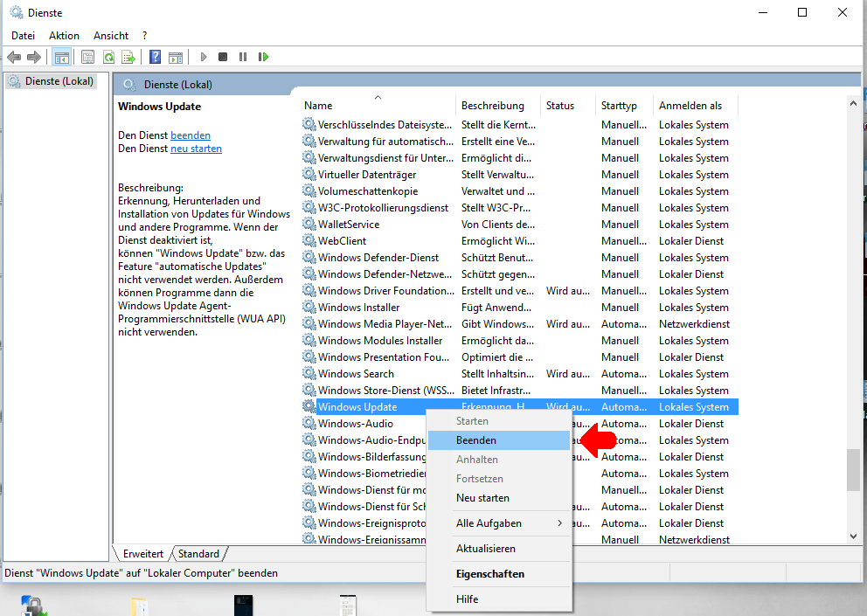Click gear icon beside Windows Search
The image size is (867, 616).
click(x=309, y=373)
